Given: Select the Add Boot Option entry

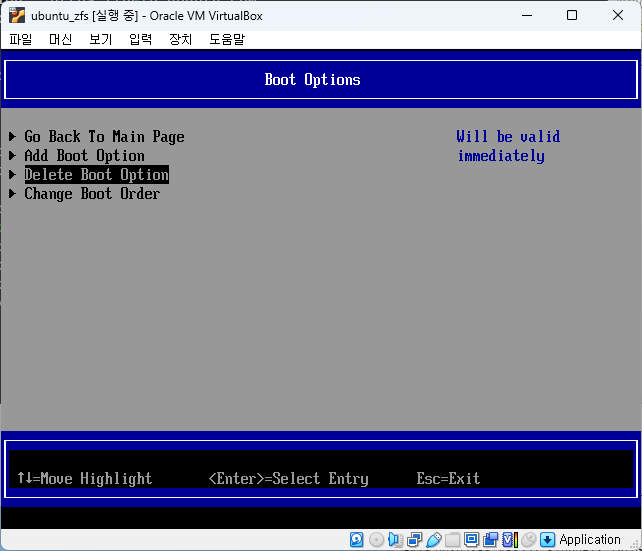Looking at the screenshot, I should pyautogui.click(x=84, y=156).
